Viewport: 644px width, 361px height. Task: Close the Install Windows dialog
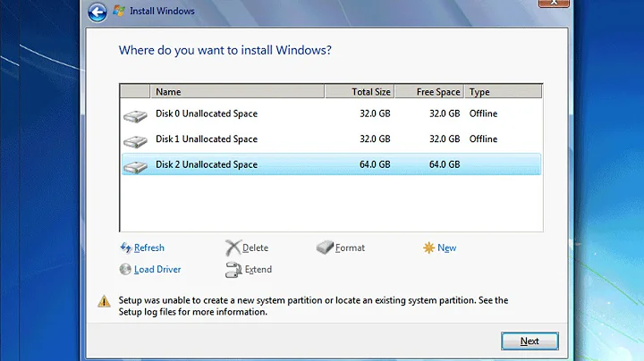click(554, 3)
